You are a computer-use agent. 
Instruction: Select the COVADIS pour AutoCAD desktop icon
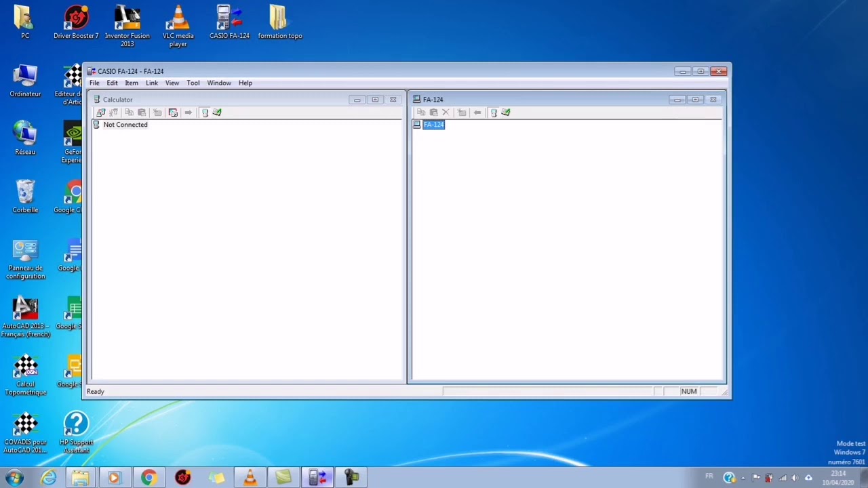25,434
